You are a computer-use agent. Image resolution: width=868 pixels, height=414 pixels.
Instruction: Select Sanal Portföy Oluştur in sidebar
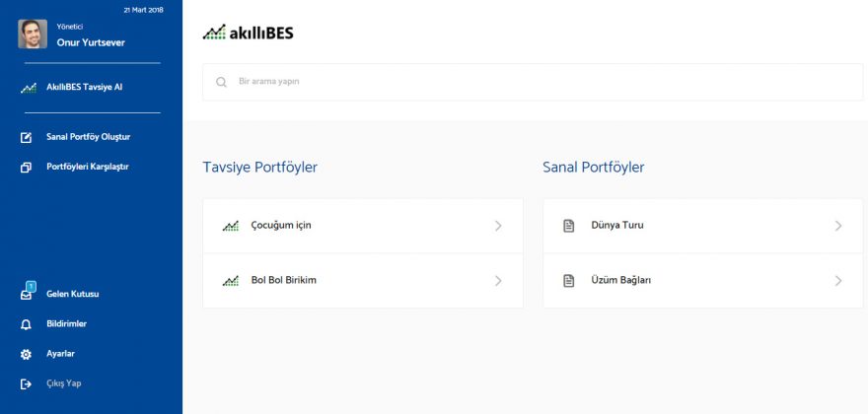(89, 137)
